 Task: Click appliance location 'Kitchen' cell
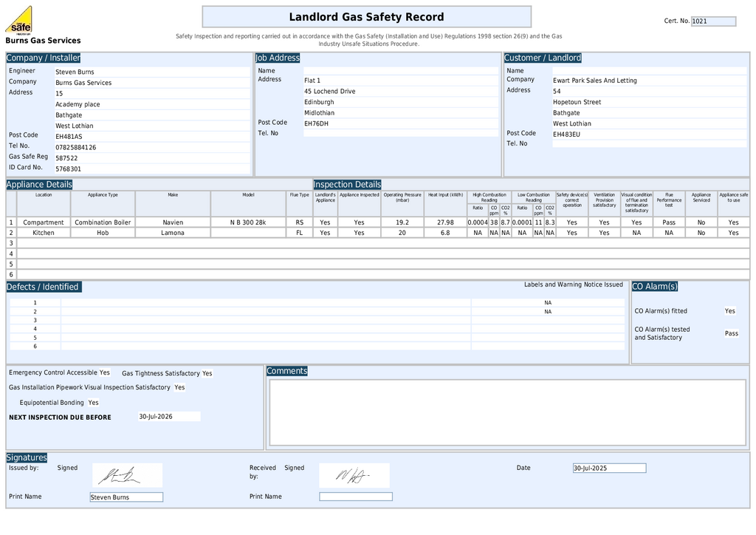(44, 233)
